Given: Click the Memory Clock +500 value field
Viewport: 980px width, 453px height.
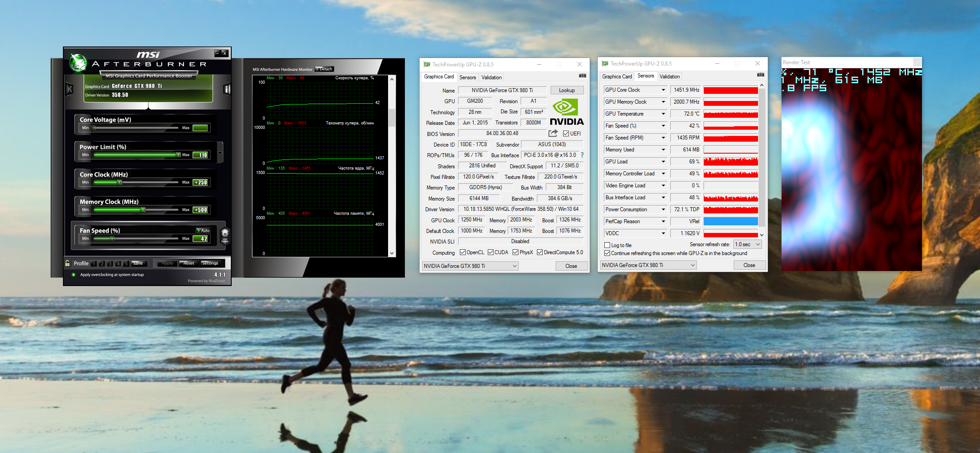Looking at the screenshot, I should point(201,210).
